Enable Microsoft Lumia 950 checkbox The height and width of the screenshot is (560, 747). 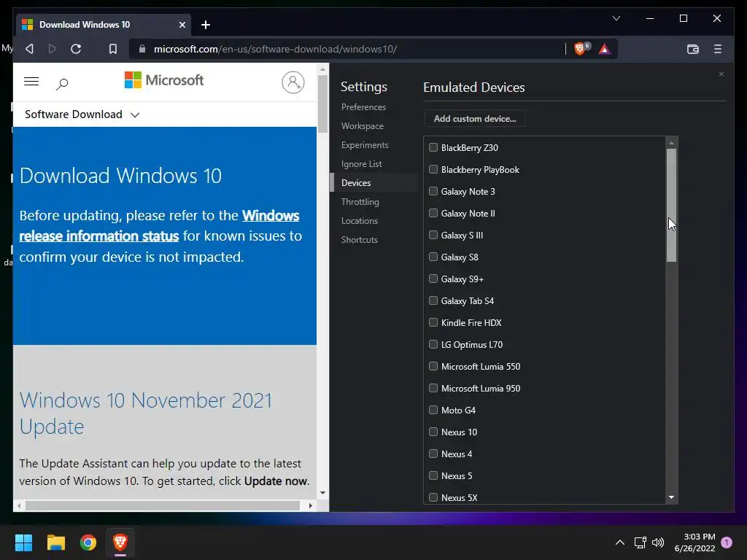coord(433,388)
